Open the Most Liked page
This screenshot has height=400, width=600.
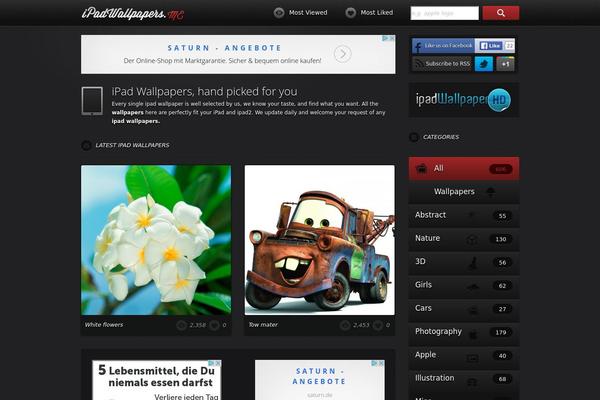[377, 13]
